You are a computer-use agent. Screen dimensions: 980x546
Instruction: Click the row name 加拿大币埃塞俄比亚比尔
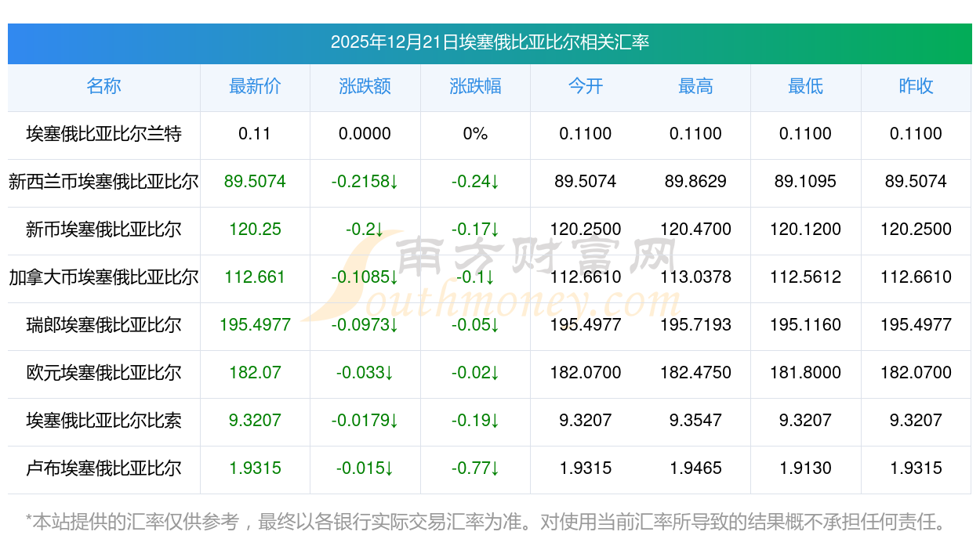[x=103, y=277]
